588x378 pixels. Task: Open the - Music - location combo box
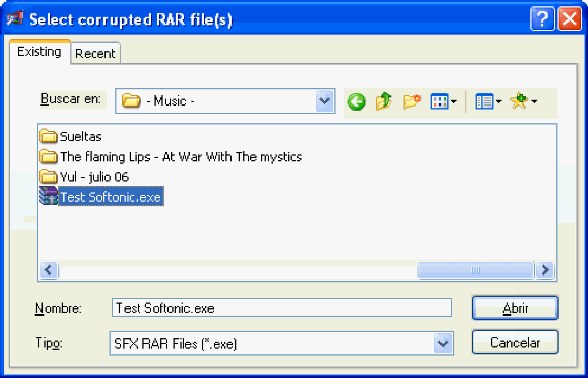click(225, 101)
